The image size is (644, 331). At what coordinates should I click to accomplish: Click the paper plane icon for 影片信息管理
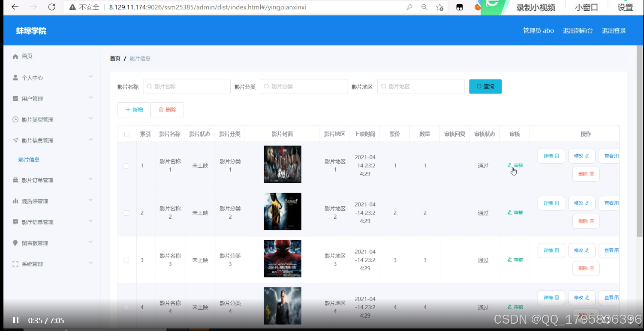coord(15,140)
